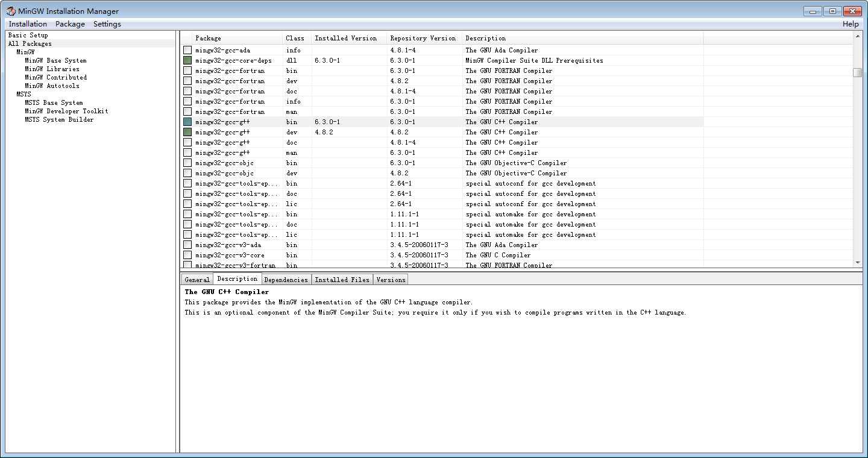
Task: Mark checkbox of mingw32-gcc-v3-core bin row
Action: point(187,255)
